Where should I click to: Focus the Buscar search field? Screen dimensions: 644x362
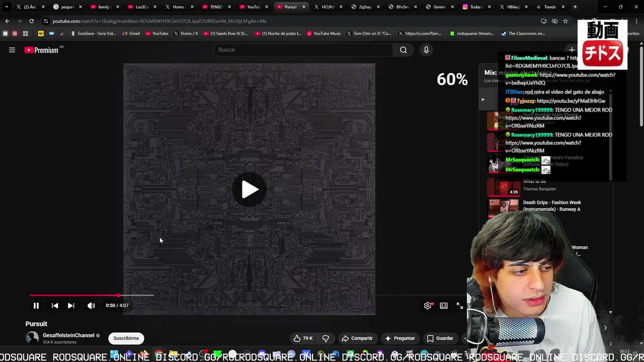point(303,50)
